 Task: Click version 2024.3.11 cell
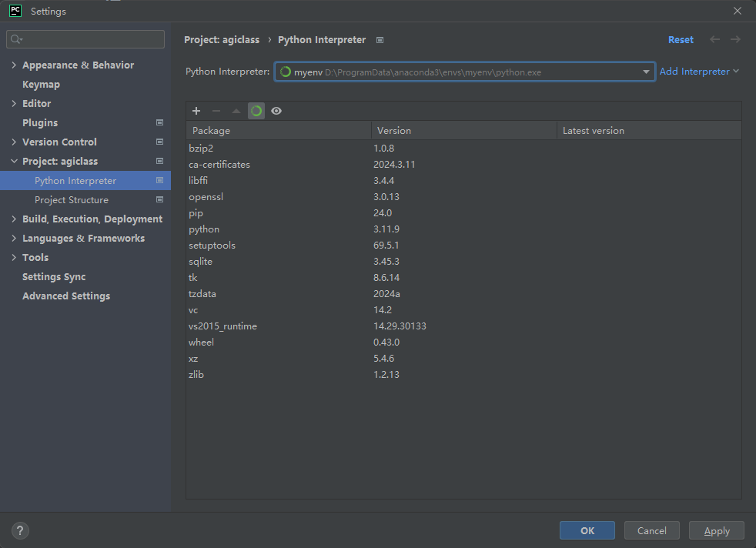394,165
